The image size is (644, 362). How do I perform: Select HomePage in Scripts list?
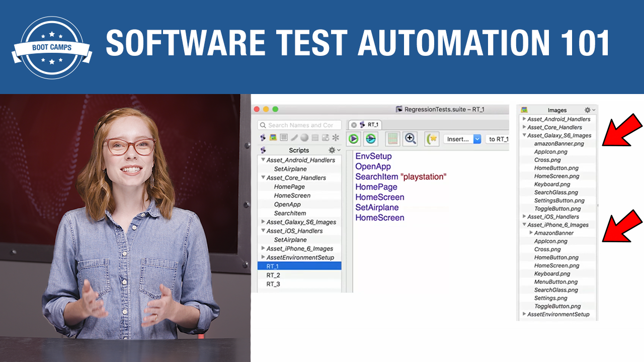click(289, 187)
